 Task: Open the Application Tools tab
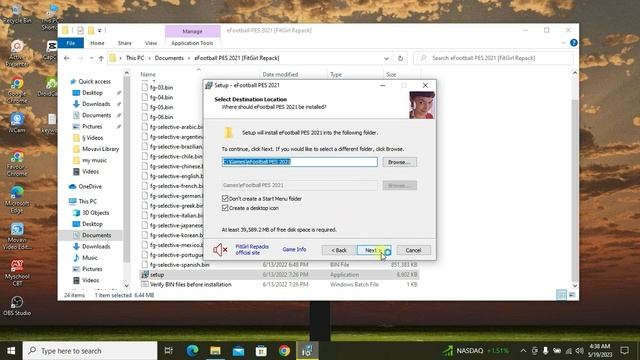tap(192, 43)
